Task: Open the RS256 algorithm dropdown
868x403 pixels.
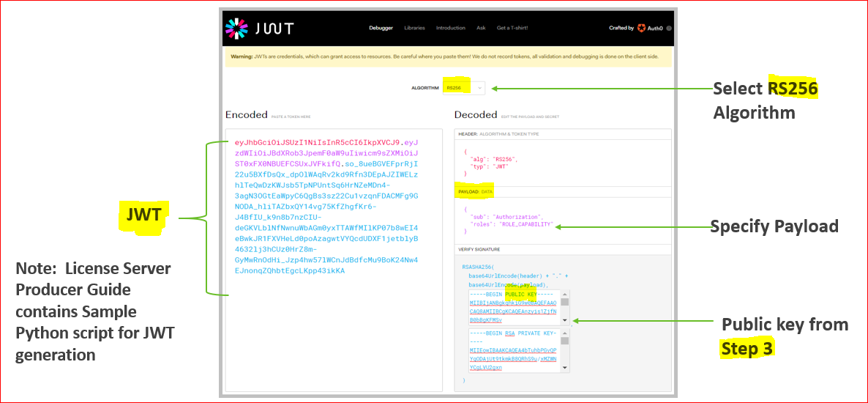Action: [464, 88]
